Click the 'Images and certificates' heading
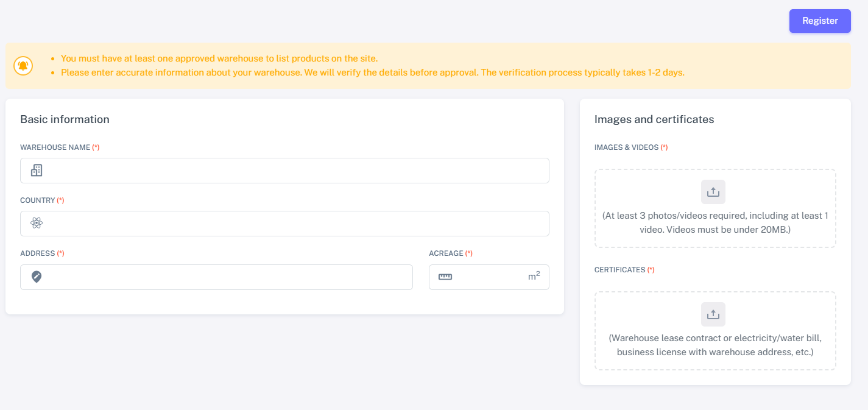868x410 pixels. pyautogui.click(x=654, y=119)
